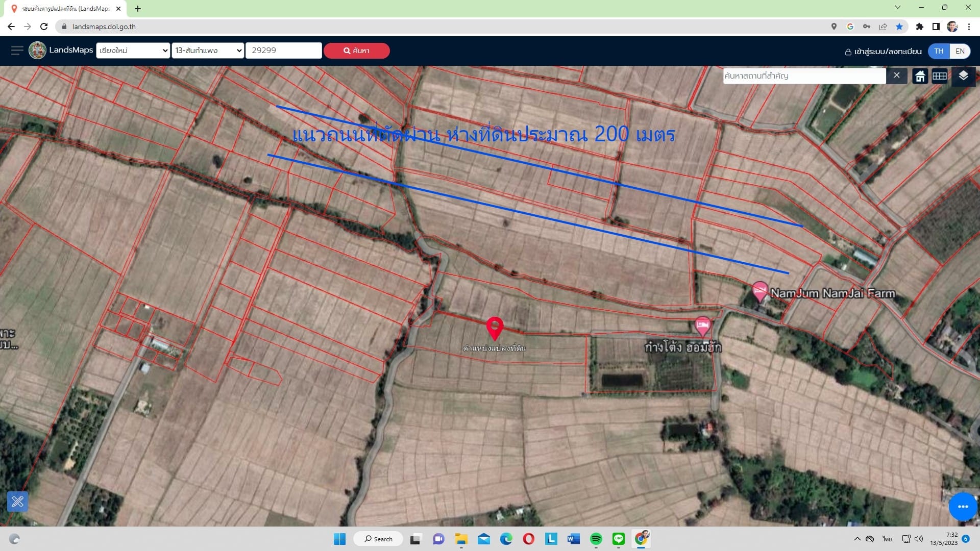Open the grid table view icon
The image size is (980, 551).
pyautogui.click(x=939, y=76)
